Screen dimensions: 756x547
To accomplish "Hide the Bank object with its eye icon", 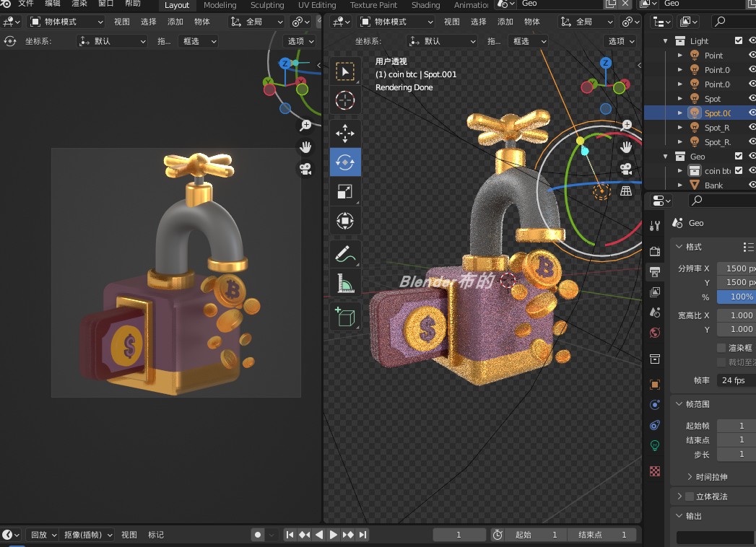I will [752, 185].
